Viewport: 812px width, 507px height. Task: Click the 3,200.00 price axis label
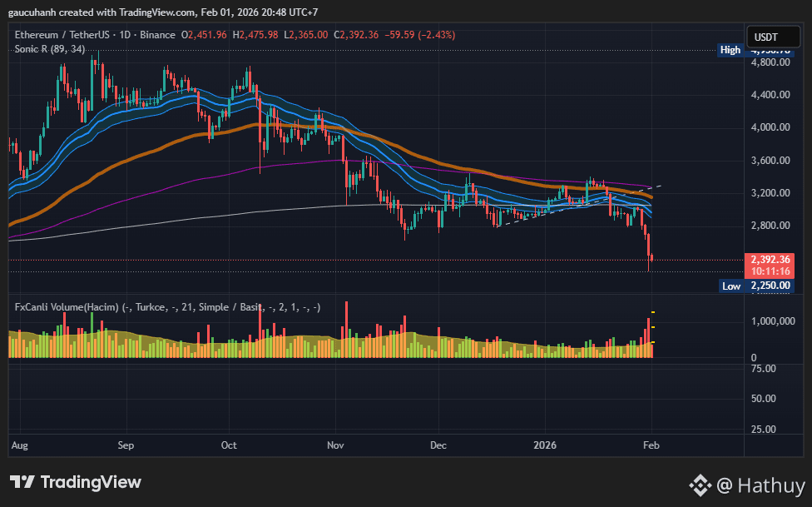pyautogui.click(x=770, y=193)
